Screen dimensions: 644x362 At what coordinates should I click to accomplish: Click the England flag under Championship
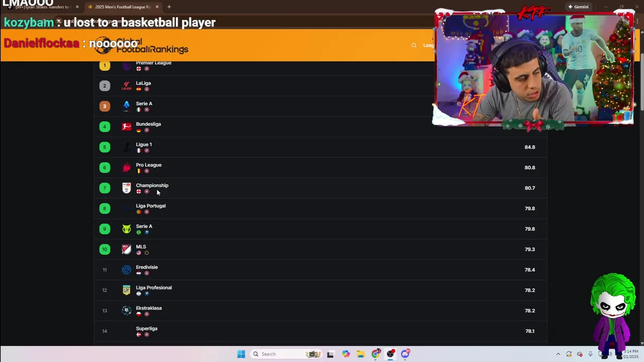[138, 192]
